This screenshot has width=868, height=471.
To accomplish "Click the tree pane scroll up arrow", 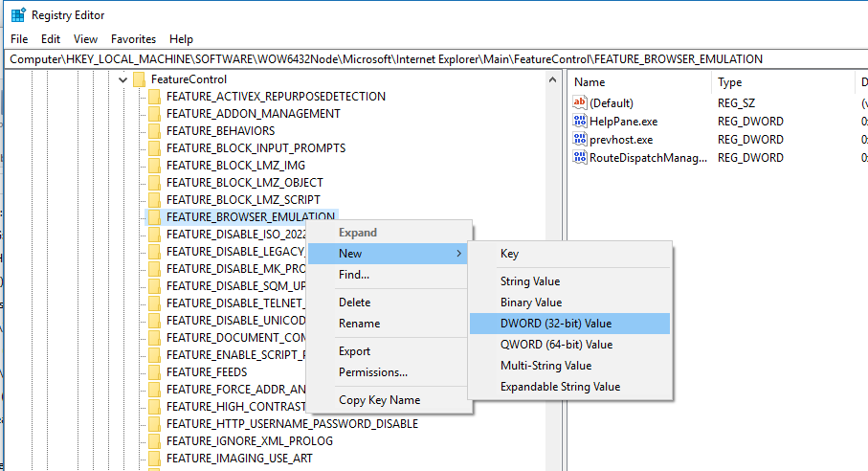I will pyautogui.click(x=552, y=79).
